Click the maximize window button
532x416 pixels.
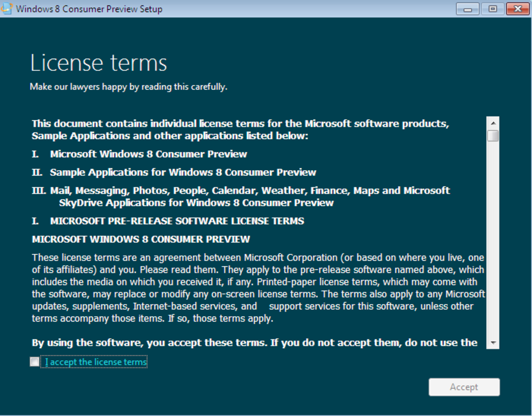492,8
